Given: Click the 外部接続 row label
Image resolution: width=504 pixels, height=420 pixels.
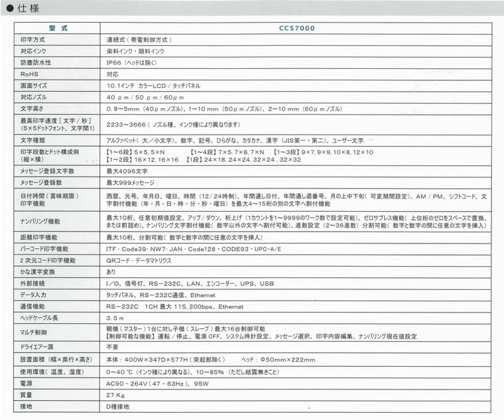Looking at the screenshot, I should click(32, 283).
